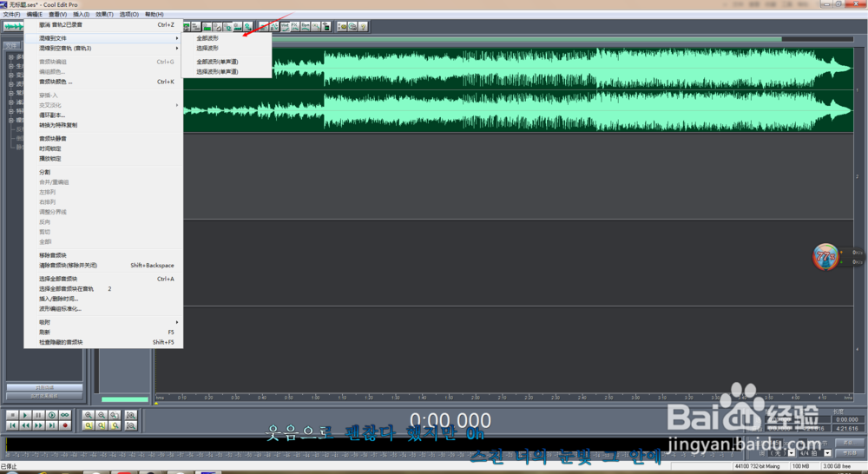868x474 pixels.
Task: Toggle the Loop play infinity button
Action: pyautogui.click(x=65, y=415)
